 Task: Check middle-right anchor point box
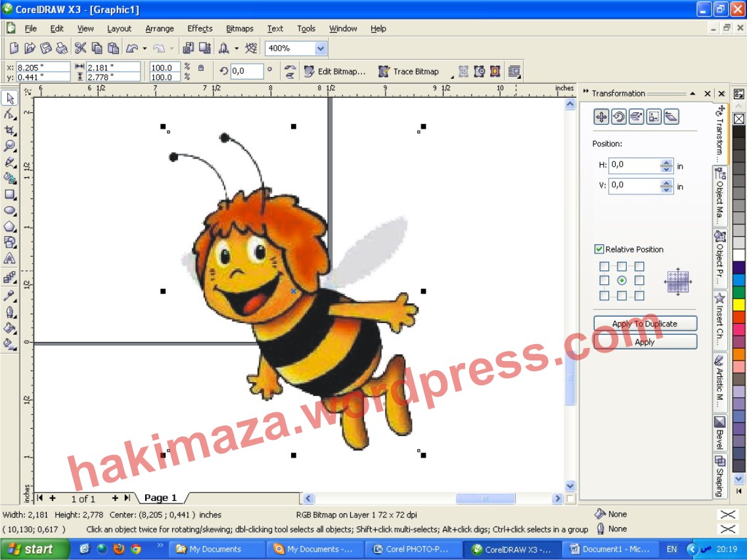[x=639, y=280]
